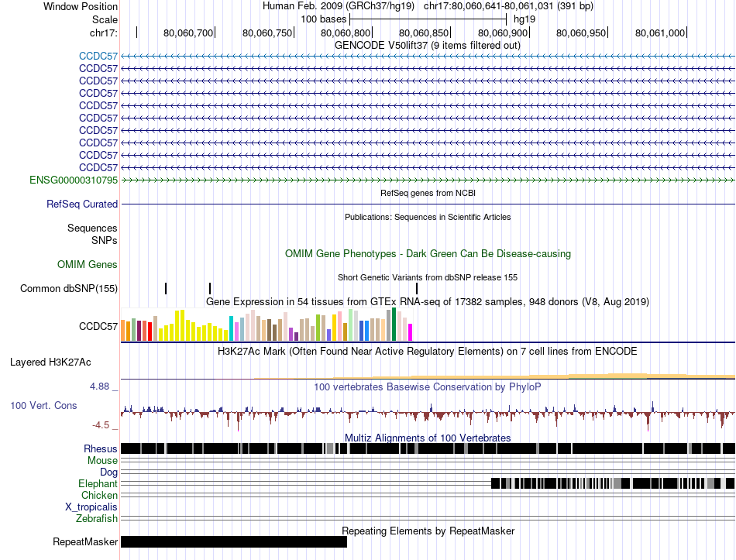736x560 pixels.
Task: Click the Sequences track label
Action: coord(92,228)
